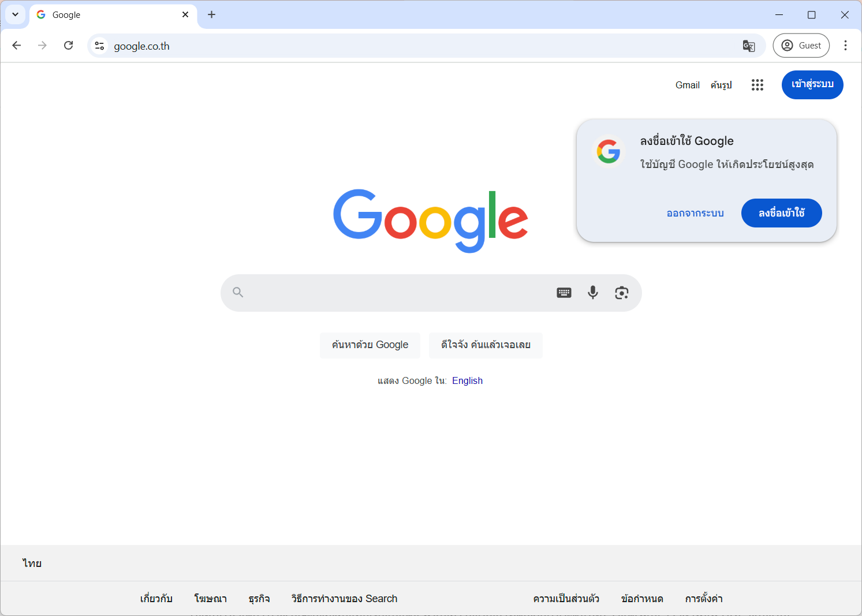This screenshot has width=862, height=616.
Task: Switch Google display language to English
Action: point(467,380)
